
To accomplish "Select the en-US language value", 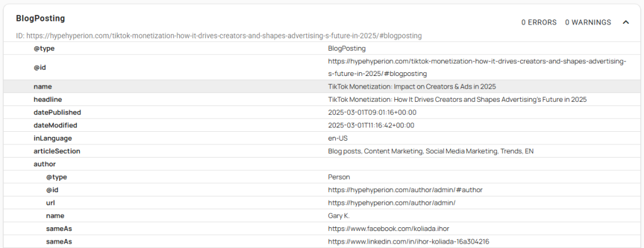I will click(x=338, y=138).
